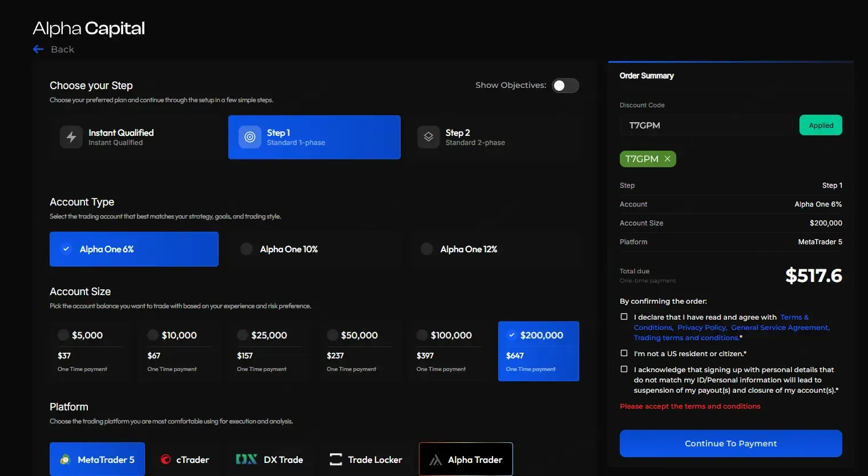Choose the $200,000 account size
Image resolution: width=868 pixels, height=476 pixels.
(x=539, y=351)
